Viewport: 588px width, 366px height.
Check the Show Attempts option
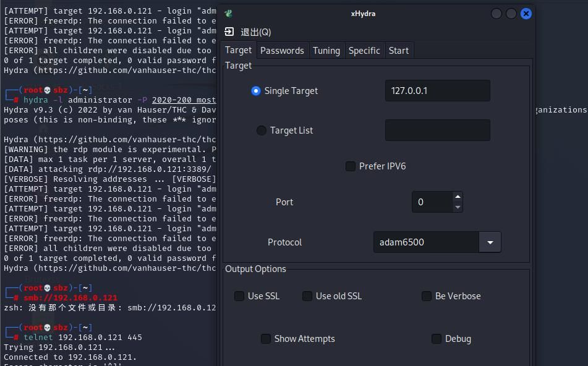click(266, 339)
